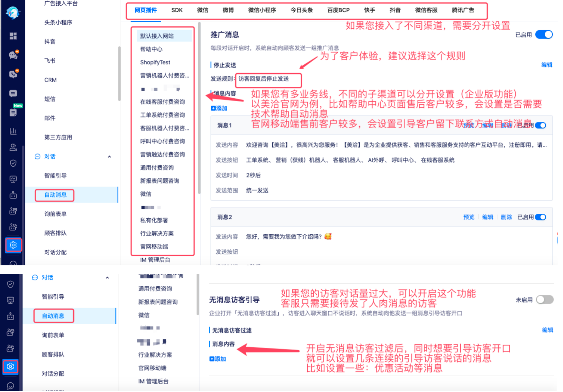Viewport: 563px width, 392px height.
Task: Select 私有化部署 in channel list
Action: tap(154, 220)
